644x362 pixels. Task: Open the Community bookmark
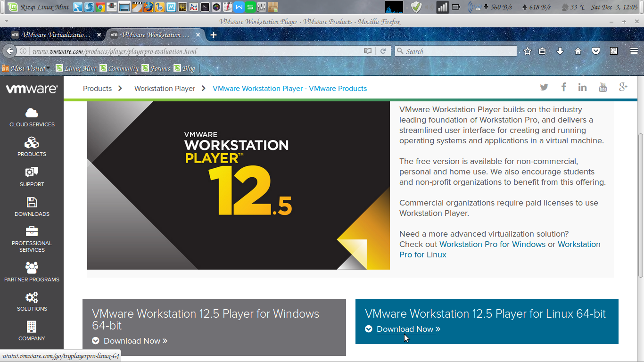click(119, 68)
